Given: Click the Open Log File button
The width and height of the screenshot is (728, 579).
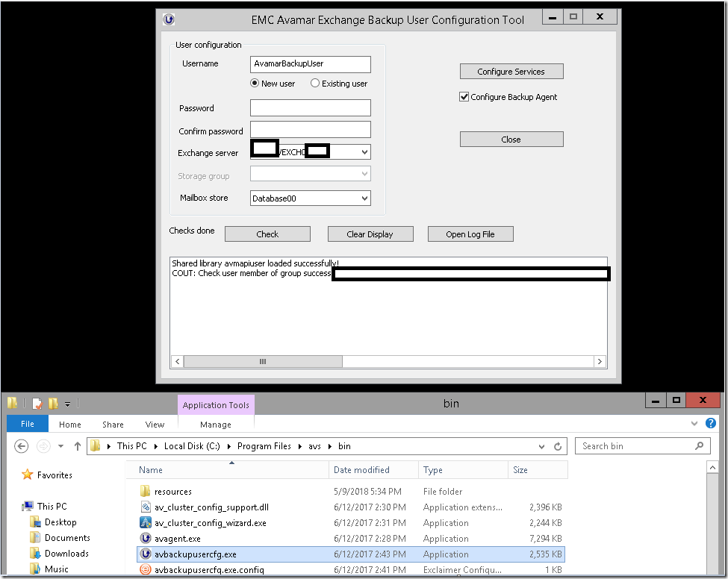Looking at the screenshot, I should point(470,234).
